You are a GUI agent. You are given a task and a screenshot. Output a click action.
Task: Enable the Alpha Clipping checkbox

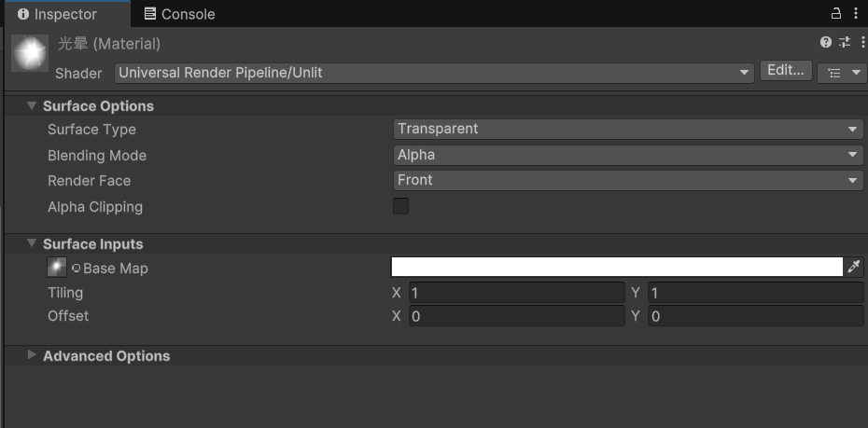(400, 206)
